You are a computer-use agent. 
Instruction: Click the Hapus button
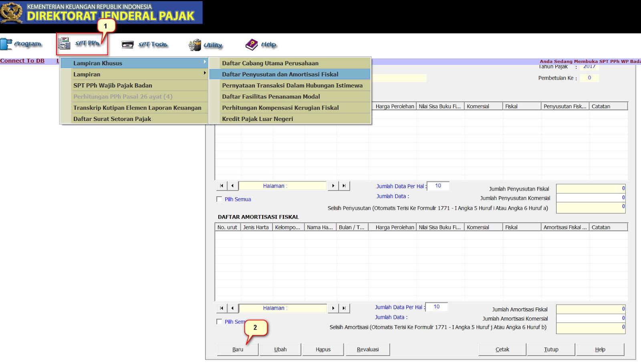pyautogui.click(x=323, y=350)
